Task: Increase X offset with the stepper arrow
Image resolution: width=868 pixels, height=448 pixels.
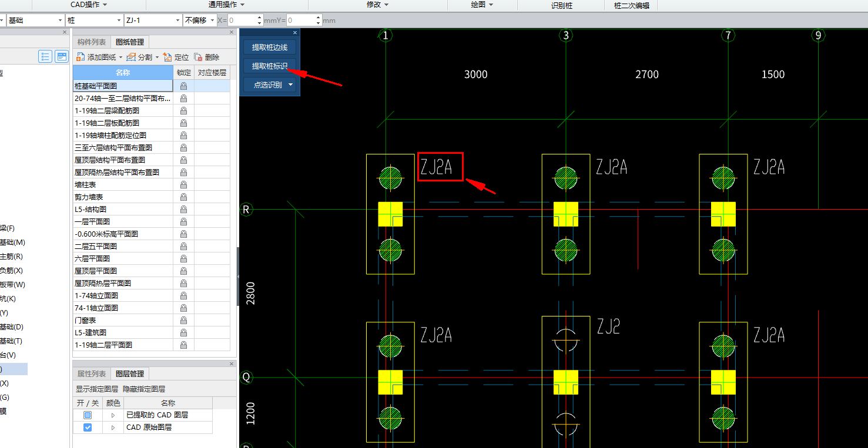Action: point(260,17)
